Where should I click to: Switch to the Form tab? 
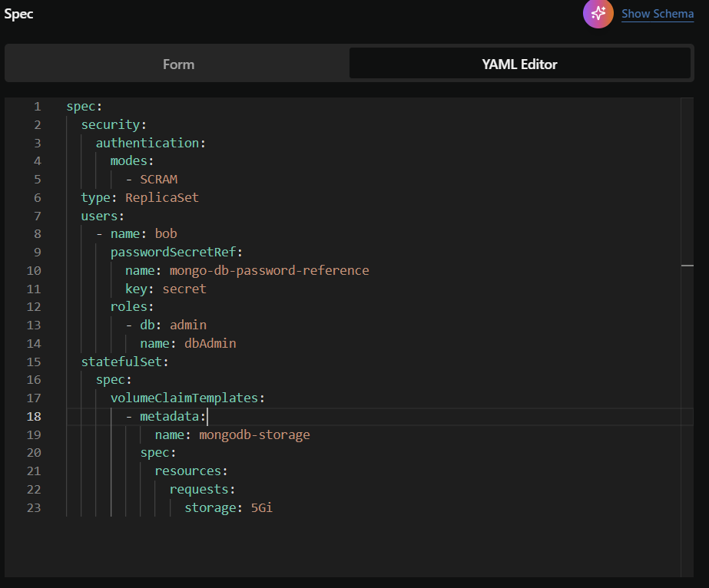pyautogui.click(x=178, y=64)
